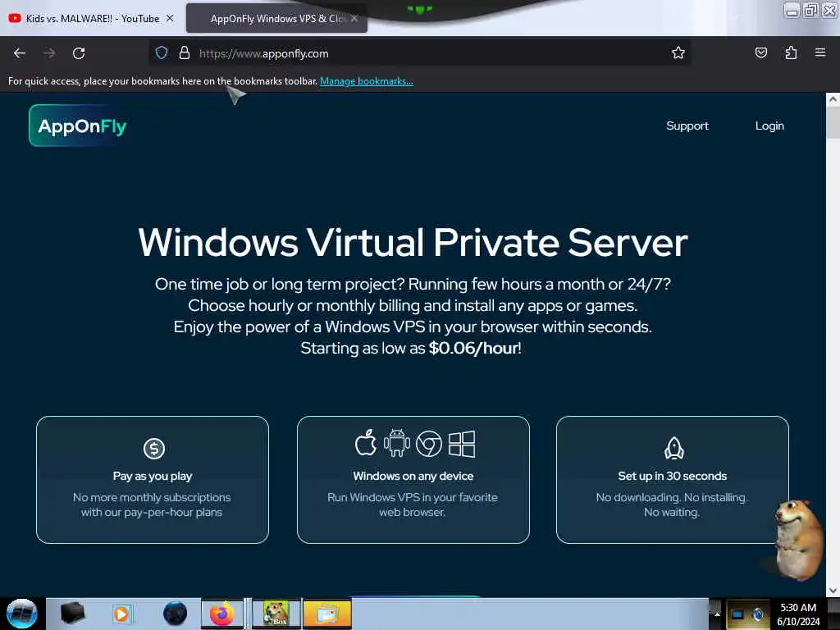View site security via padlock icon
Viewport: 840px width, 630px height.
[x=185, y=52]
